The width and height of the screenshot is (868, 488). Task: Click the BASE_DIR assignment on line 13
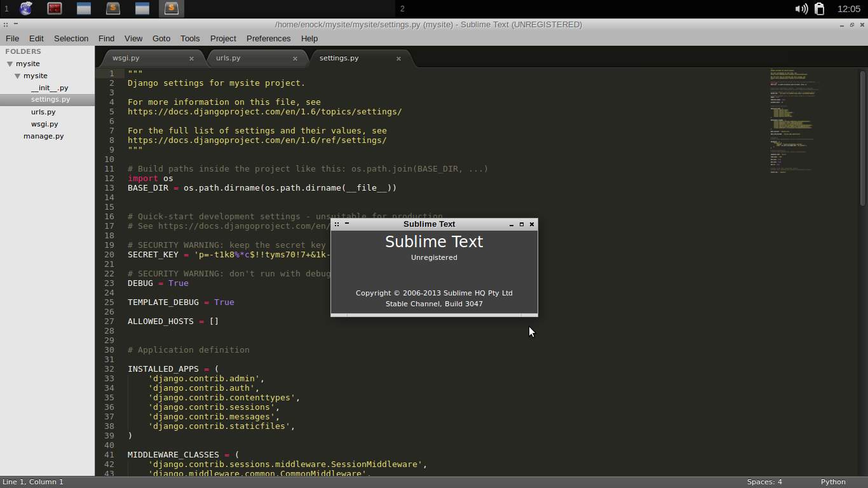click(262, 188)
